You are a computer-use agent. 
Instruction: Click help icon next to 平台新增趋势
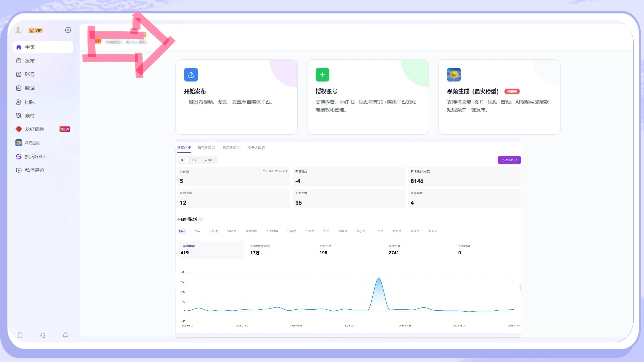coord(201,219)
